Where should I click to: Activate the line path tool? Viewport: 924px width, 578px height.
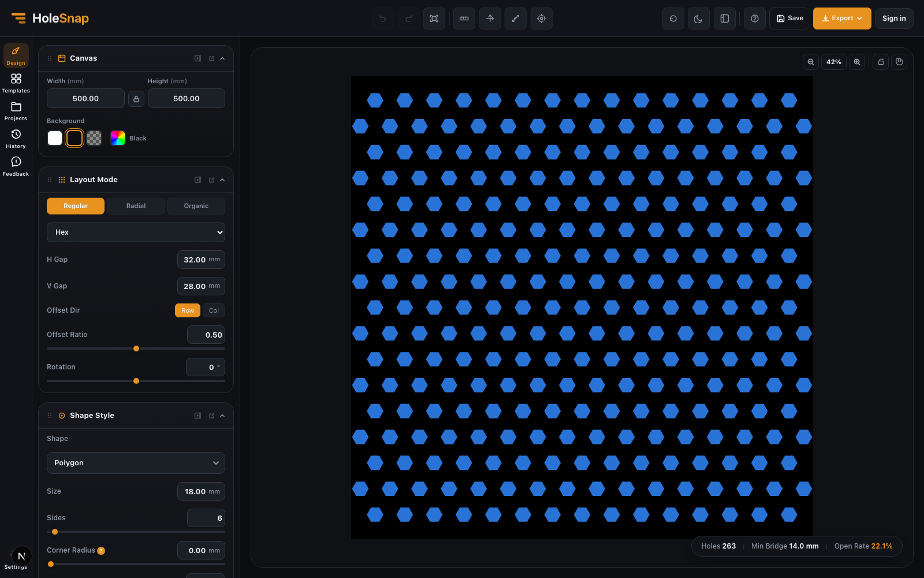(516, 18)
